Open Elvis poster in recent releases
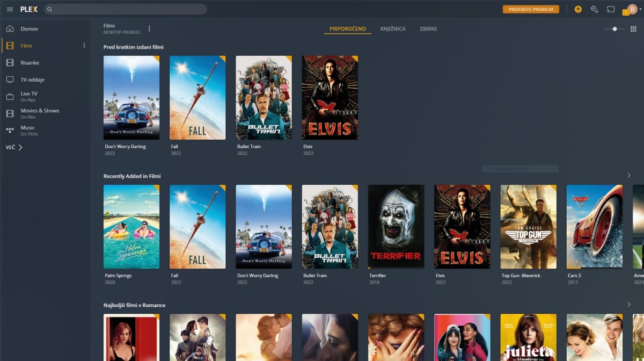 330,98
